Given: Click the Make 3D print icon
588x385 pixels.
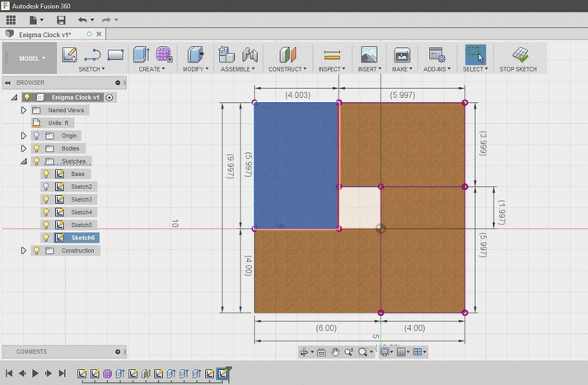Looking at the screenshot, I should tap(402, 54).
